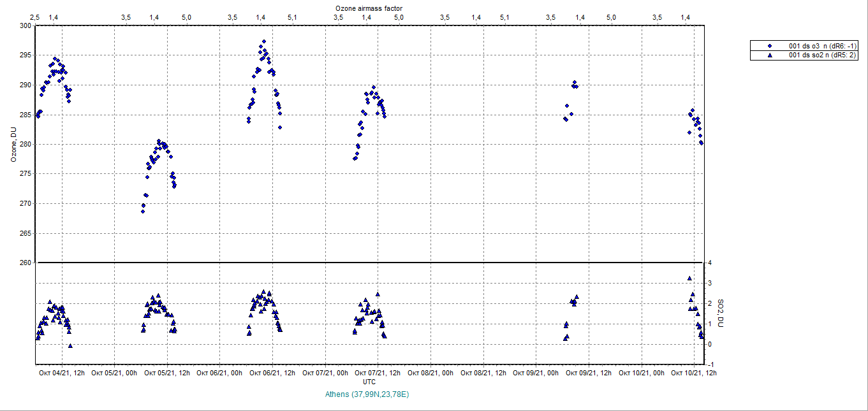Click the 265 tick on the Ozone axis

[x=25, y=233]
